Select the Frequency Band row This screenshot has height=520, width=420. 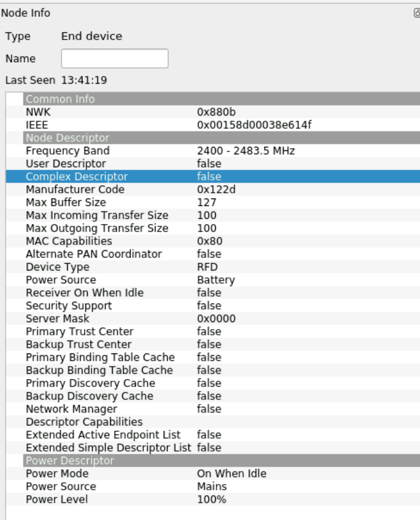[x=213, y=151]
